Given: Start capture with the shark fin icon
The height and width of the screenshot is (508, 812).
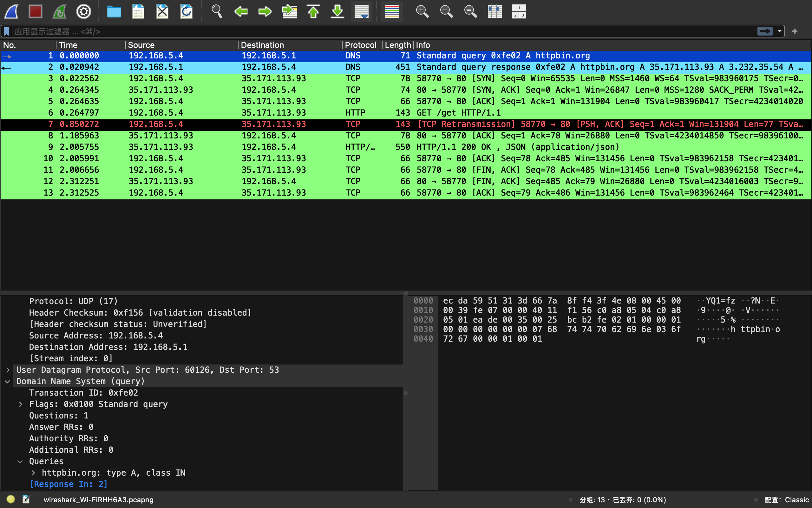Looking at the screenshot, I should pyautogui.click(x=12, y=11).
